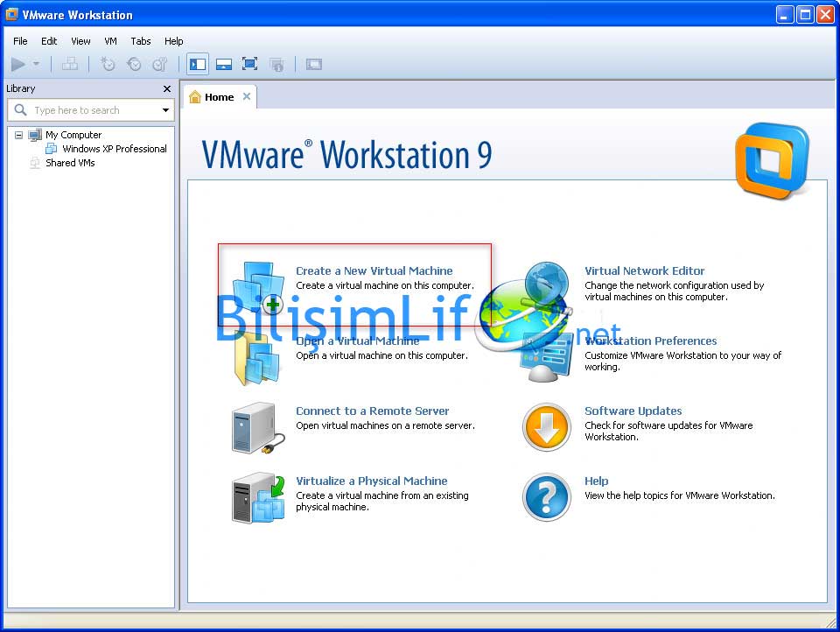Open the VM menu
This screenshot has width=840, height=632.
coord(110,41)
